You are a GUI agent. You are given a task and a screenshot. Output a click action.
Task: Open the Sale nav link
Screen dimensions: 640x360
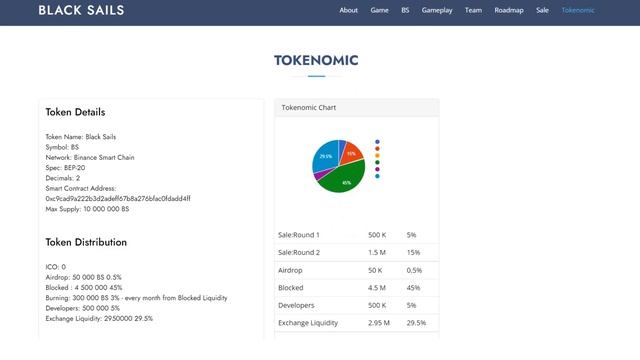(542, 10)
